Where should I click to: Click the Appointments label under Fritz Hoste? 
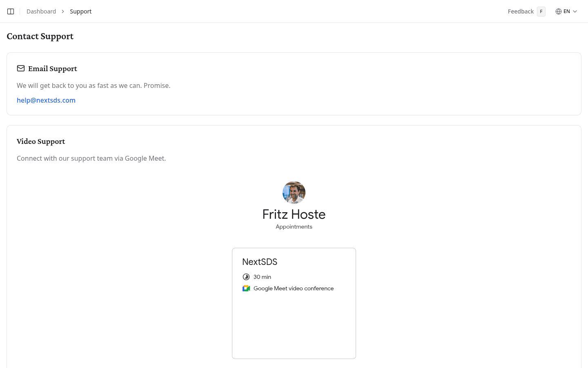pos(294,227)
